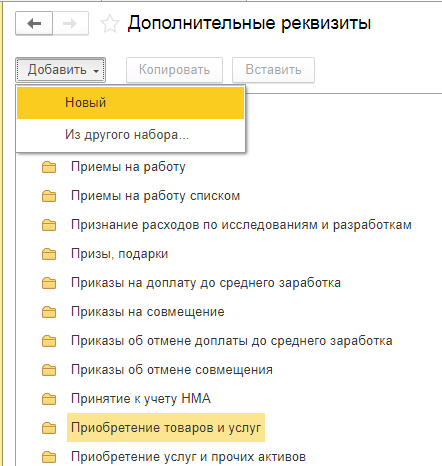Select Приказы об отмене доплаты до среднего заработка
This screenshot has width=442, height=466.
pyautogui.click(x=232, y=341)
